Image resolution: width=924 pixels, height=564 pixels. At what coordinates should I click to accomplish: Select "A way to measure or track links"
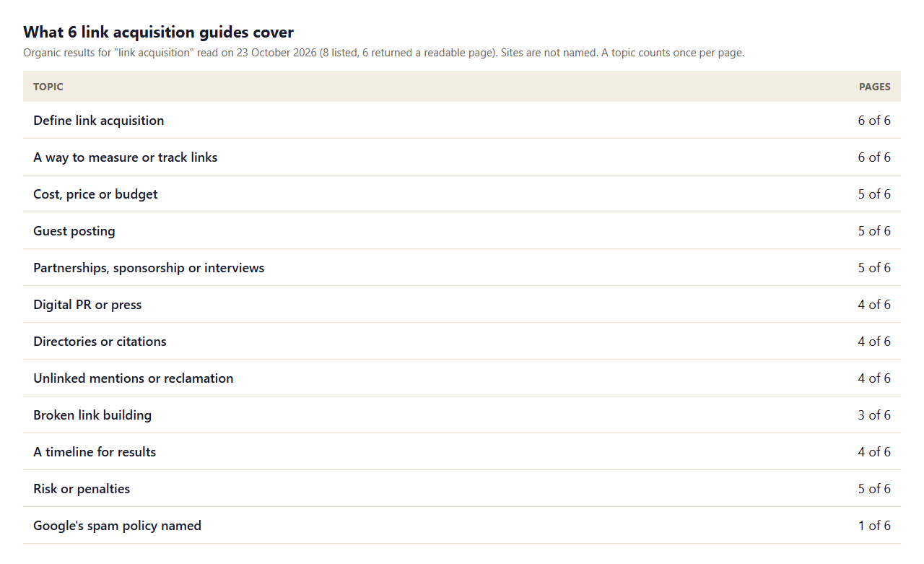coord(126,157)
